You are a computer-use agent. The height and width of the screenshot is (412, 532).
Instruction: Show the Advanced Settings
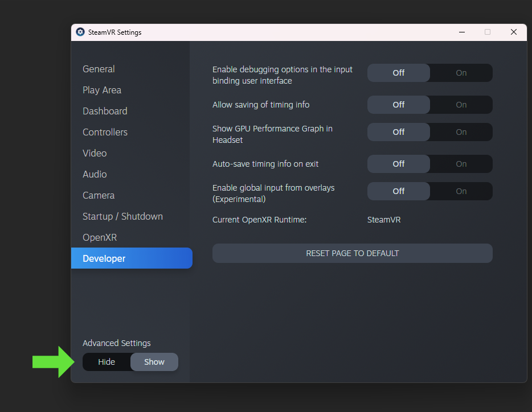[154, 362]
